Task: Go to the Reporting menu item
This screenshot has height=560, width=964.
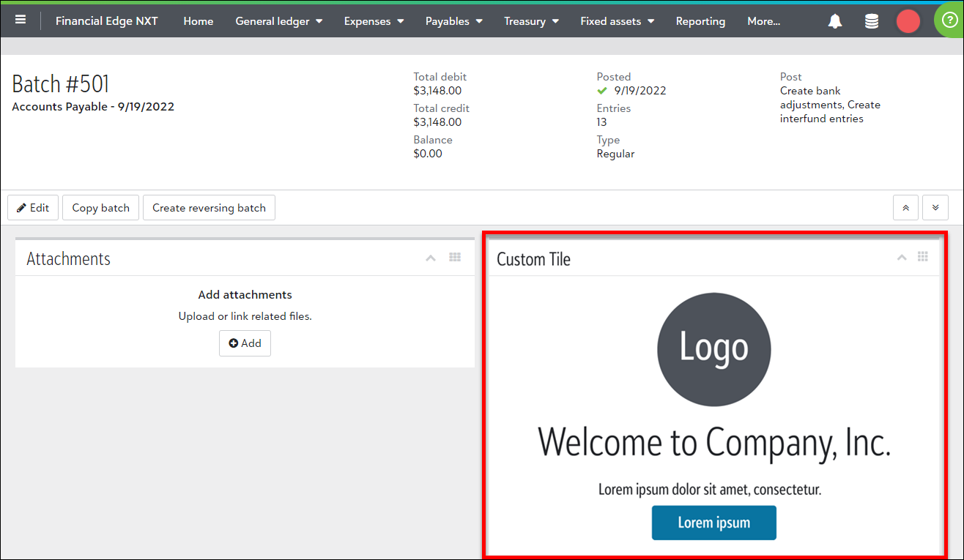Action: pos(700,21)
